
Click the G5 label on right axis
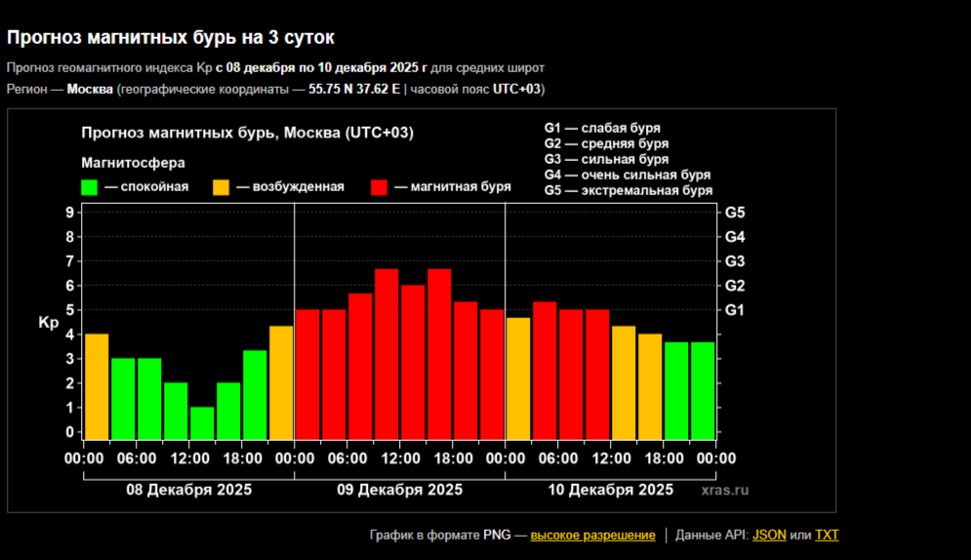[x=735, y=213]
